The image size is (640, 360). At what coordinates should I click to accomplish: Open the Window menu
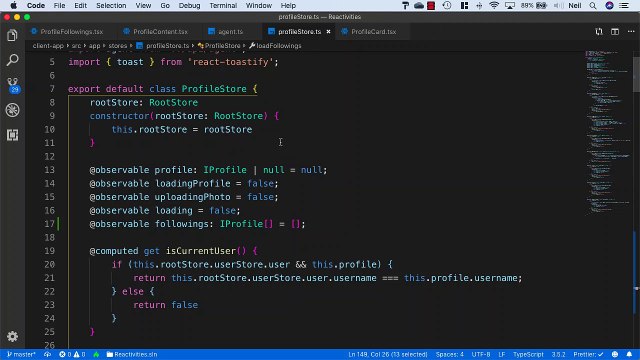click(x=259, y=5)
